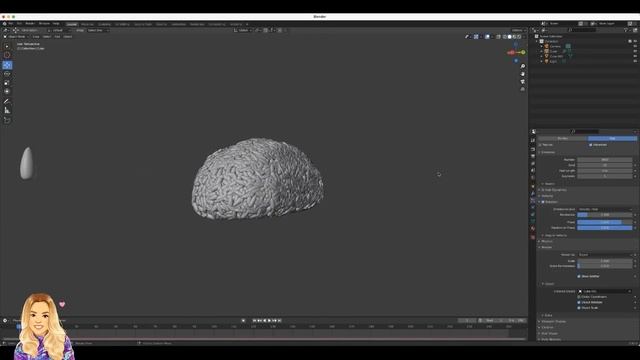
Task: Open the Orientation Axis dropdown
Action: [604, 209]
